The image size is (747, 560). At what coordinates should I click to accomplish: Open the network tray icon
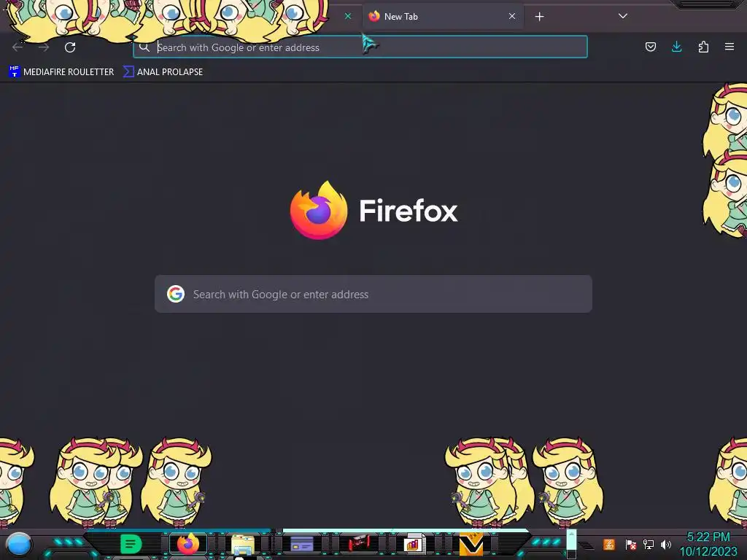[x=649, y=544]
